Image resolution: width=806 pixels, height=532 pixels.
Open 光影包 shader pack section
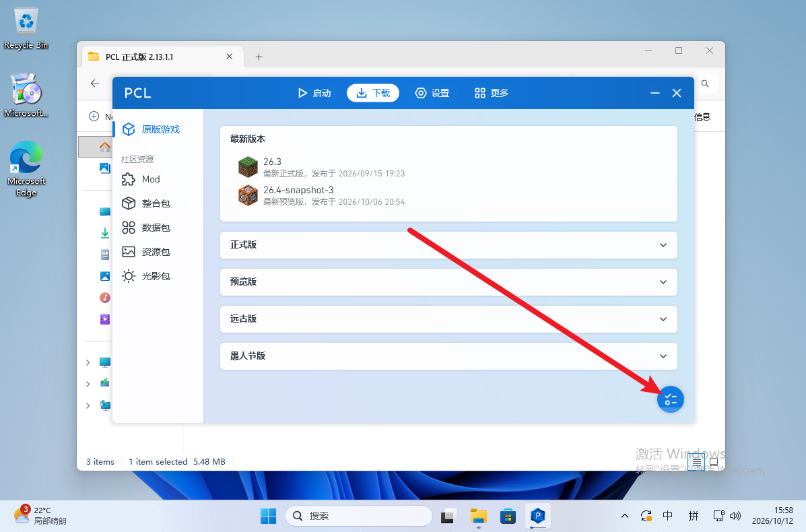point(158,276)
